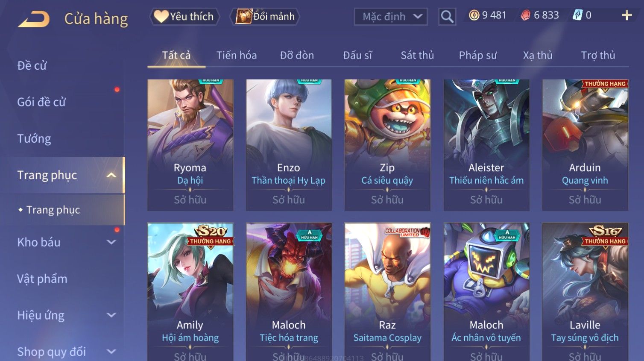The width and height of the screenshot is (644, 361).
Task: Open Yêu thích heart favorites
Action: [x=184, y=17]
